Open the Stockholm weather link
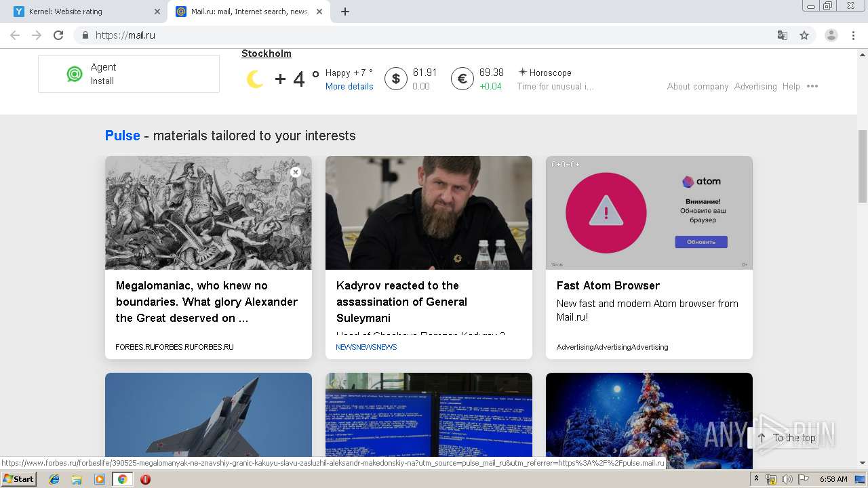Viewport: 868px width, 488px height. [267, 54]
